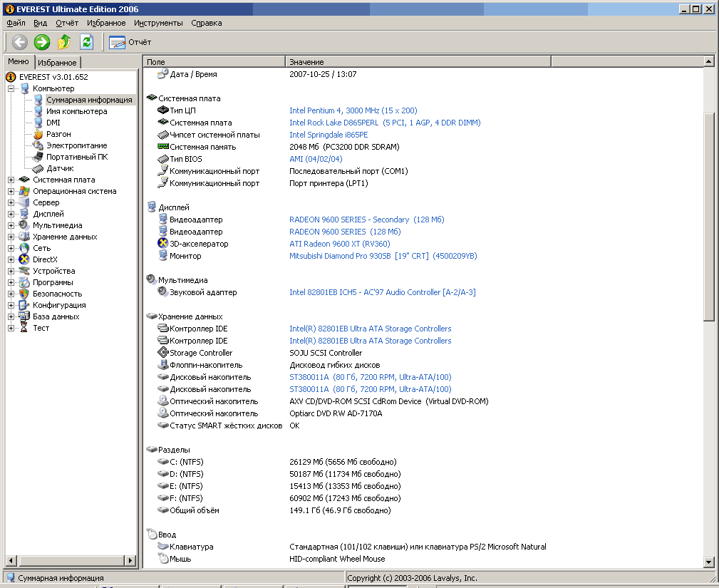This screenshot has height=588, width=719.
Task: Click the tree panel scroll left arrow
Action: point(11,560)
